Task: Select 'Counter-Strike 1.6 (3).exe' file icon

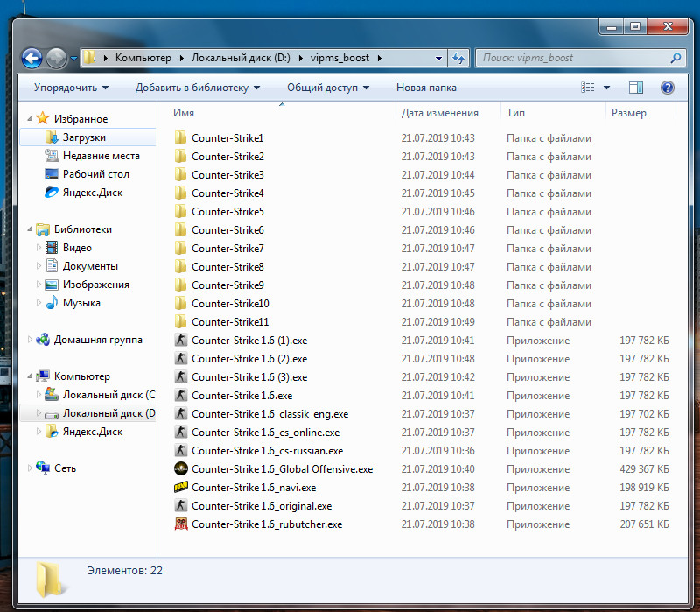Action: coord(180,376)
